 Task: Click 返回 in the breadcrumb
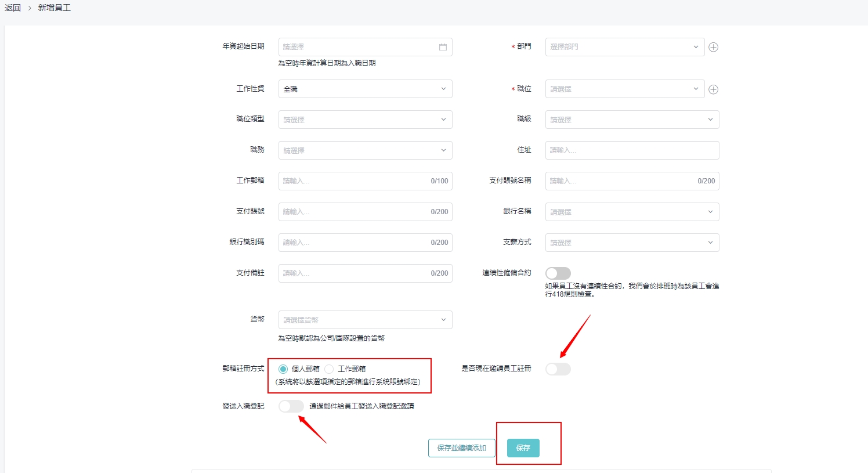pyautogui.click(x=13, y=8)
